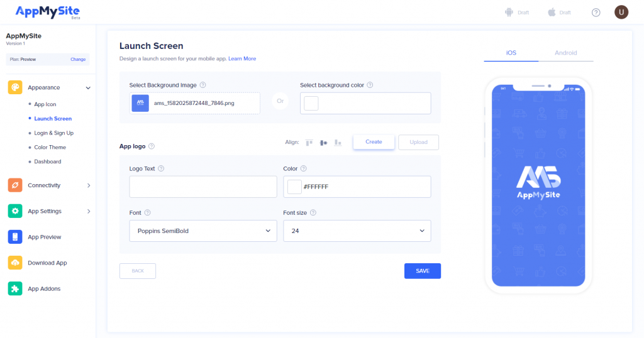Collapse the Appearance section chevron
Screen dimensions: 644x338
point(88,88)
